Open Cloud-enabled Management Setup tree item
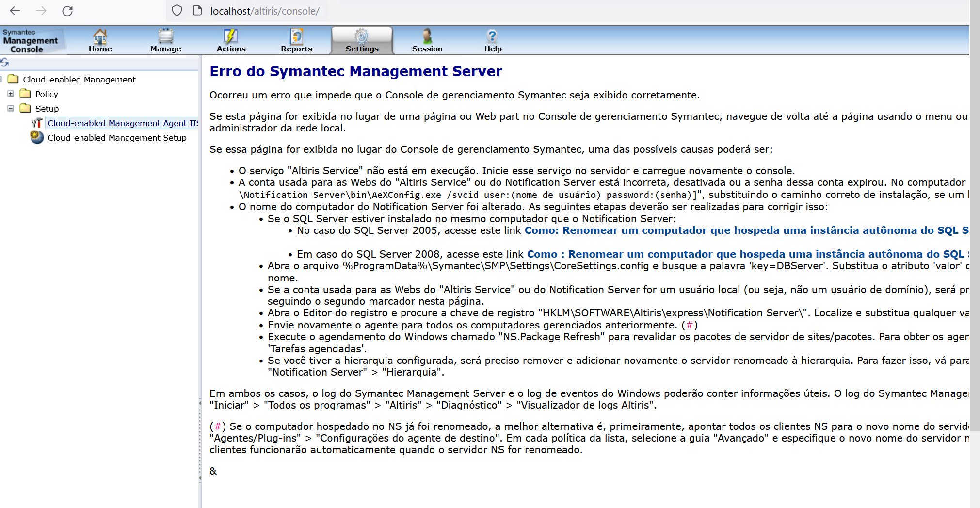 (x=117, y=138)
